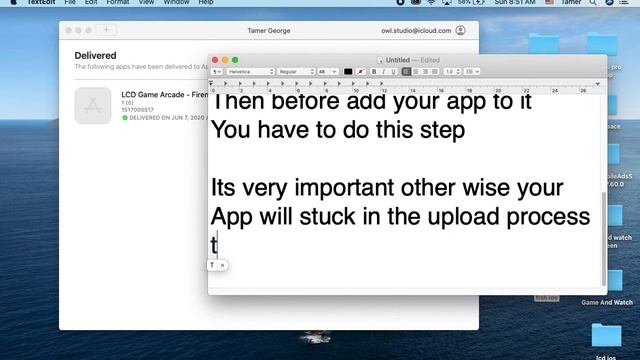The height and width of the screenshot is (360, 640).
Task: Click the Delivered heading in Transporter
Action: click(x=95, y=56)
